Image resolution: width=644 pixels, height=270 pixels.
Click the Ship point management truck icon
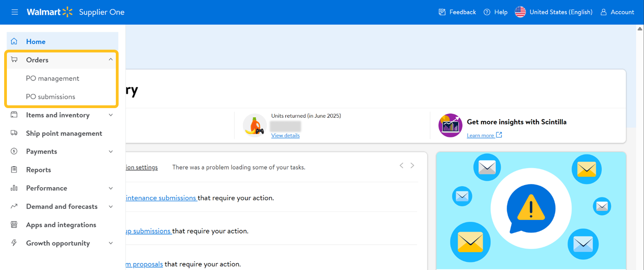14,133
